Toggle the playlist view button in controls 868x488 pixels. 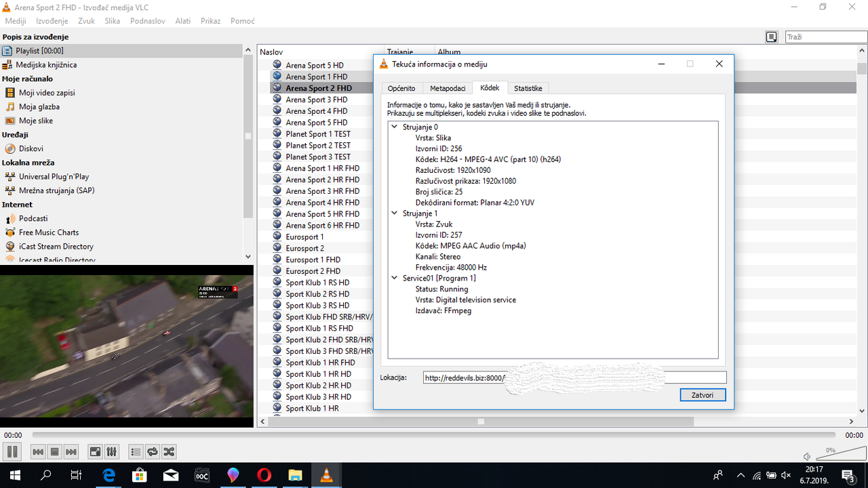click(x=136, y=451)
